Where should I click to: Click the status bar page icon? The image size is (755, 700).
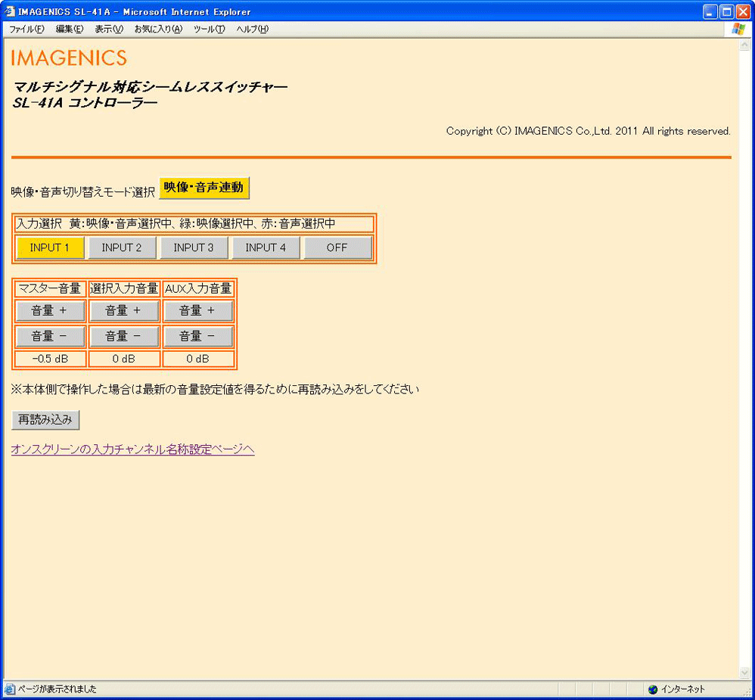[10, 689]
